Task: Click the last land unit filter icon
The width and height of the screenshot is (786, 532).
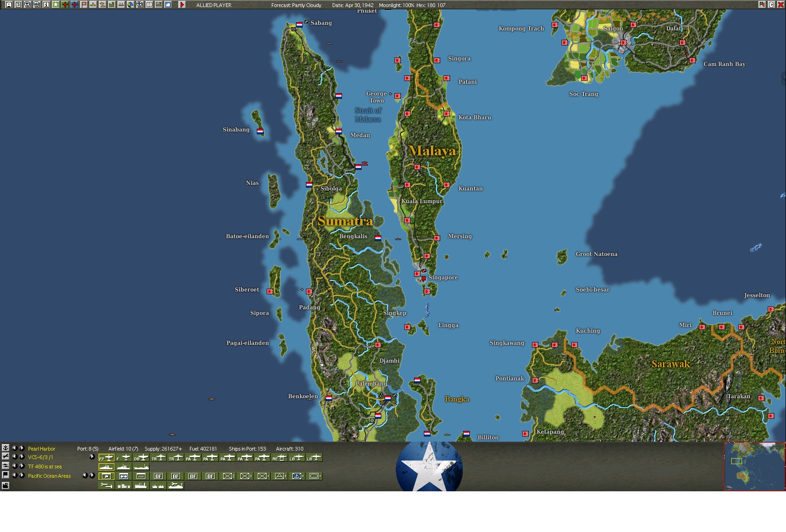Action: tap(314, 476)
